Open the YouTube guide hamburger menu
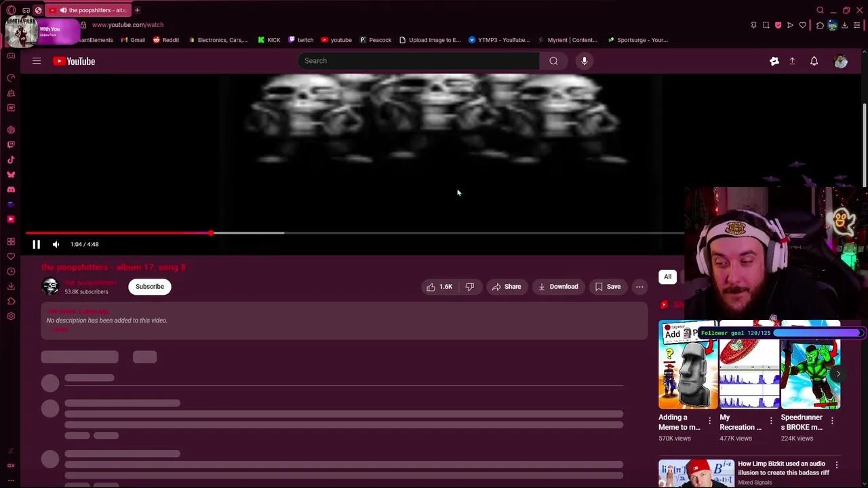 pyautogui.click(x=37, y=61)
